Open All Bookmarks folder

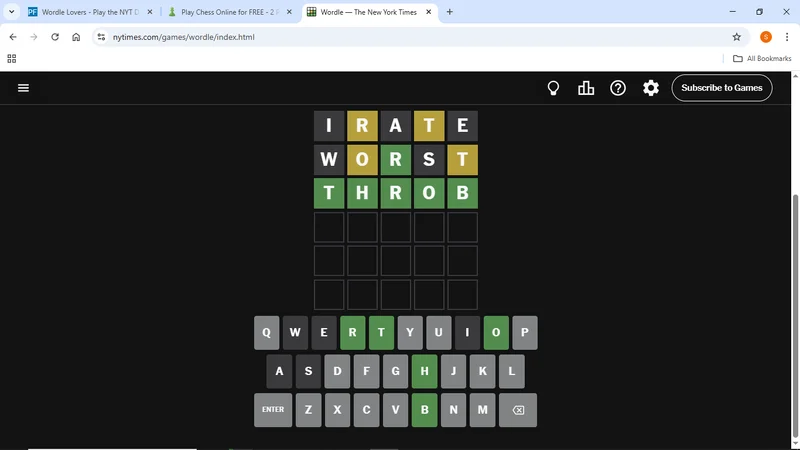762,59
